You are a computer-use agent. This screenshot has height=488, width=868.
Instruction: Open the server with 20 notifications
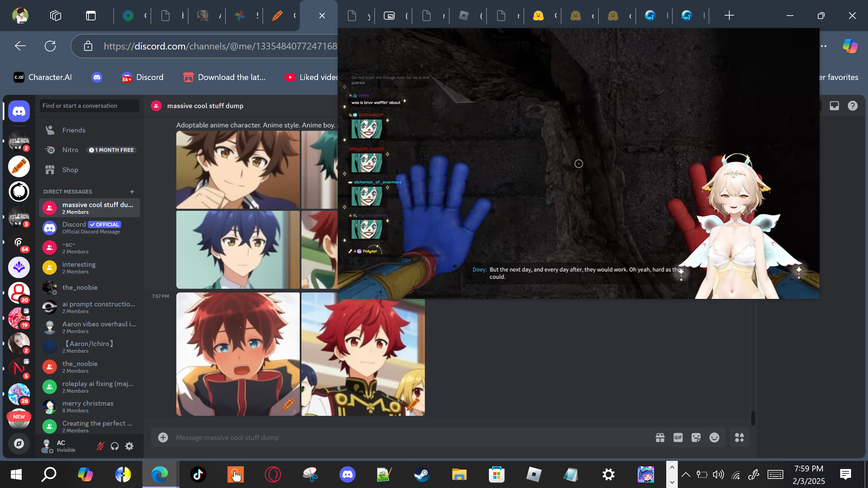[x=19, y=293]
